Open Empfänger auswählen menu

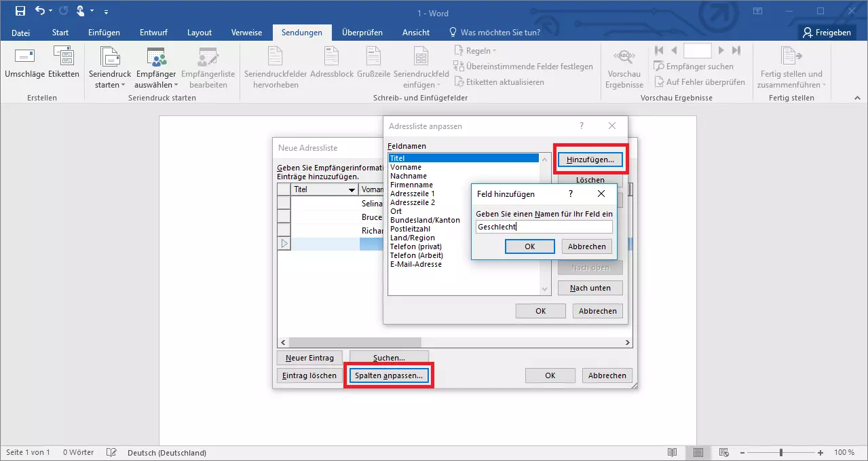point(156,69)
